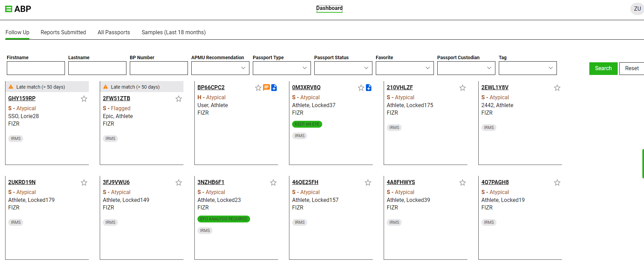The image size is (644, 270).
Task: Click green side panel handle at right edge
Action: [x=643, y=164]
